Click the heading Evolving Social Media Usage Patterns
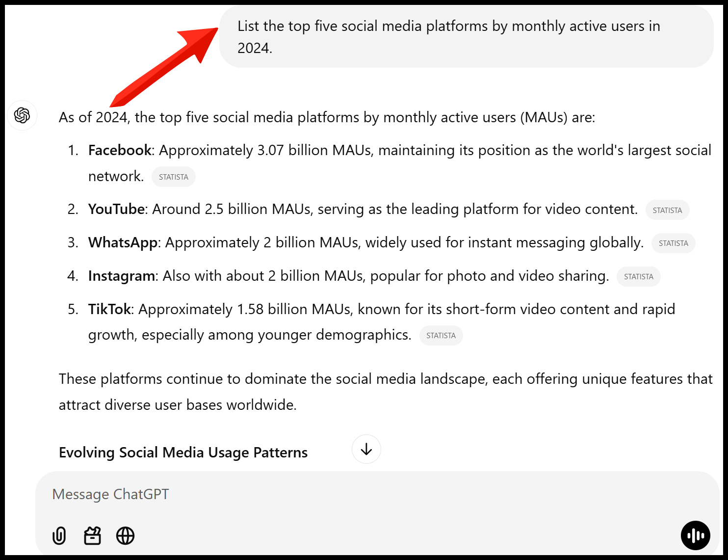The width and height of the screenshot is (728, 560). [183, 453]
